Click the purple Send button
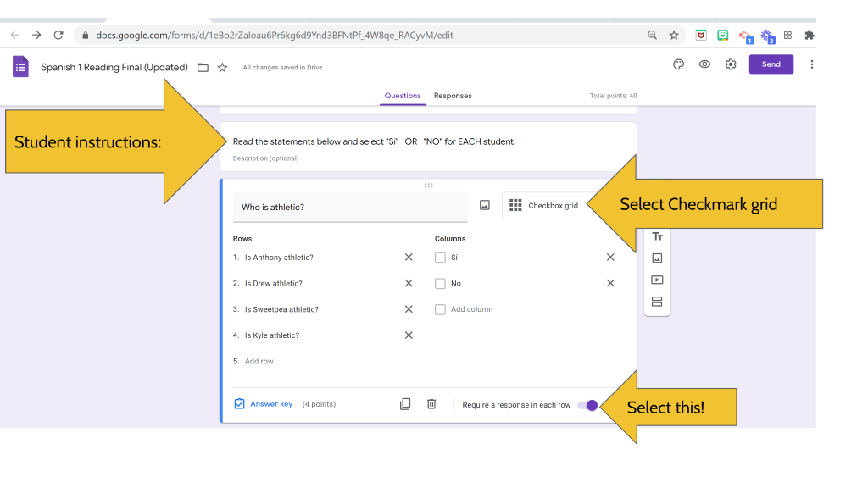The width and height of the screenshot is (868, 488). pyautogui.click(x=771, y=64)
